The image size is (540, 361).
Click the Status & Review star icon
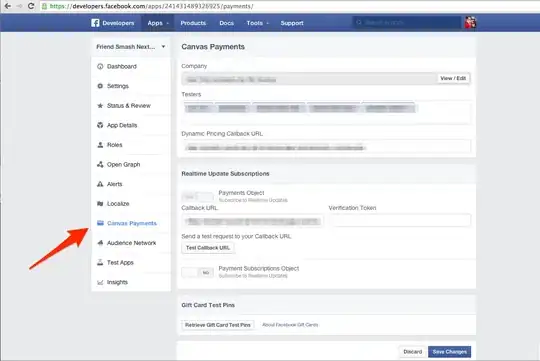(100, 106)
